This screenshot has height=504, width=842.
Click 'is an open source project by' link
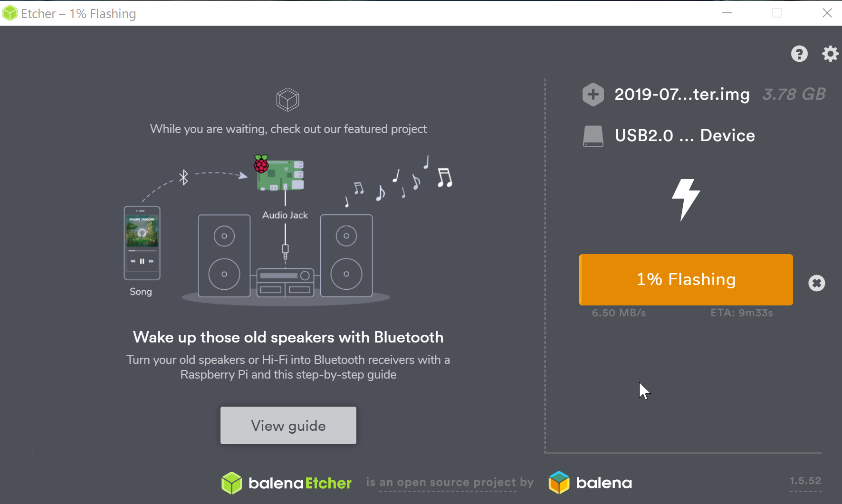click(450, 483)
